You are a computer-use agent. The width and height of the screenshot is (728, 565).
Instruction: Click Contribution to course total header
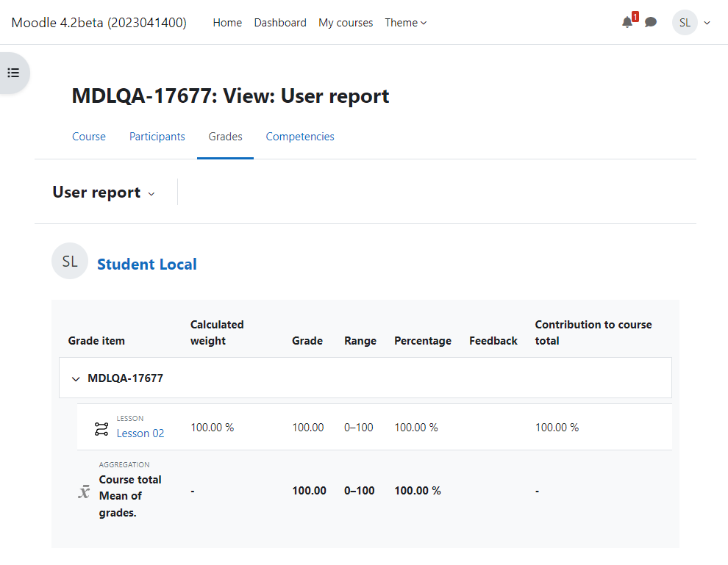click(593, 333)
